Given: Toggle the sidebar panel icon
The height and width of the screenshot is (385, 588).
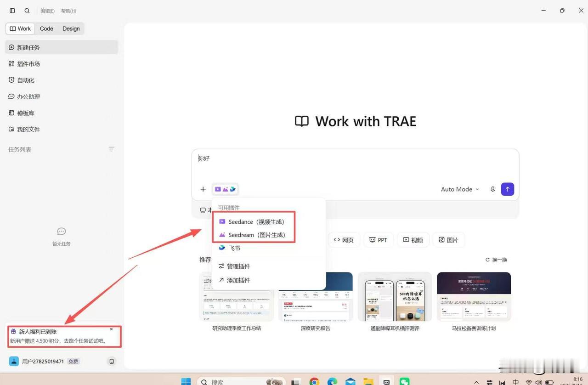Looking at the screenshot, I should coord(12,11).
